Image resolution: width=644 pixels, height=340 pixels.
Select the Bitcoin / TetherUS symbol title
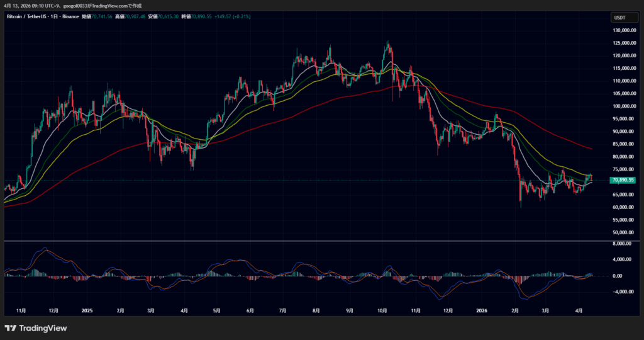coord(26,17)
